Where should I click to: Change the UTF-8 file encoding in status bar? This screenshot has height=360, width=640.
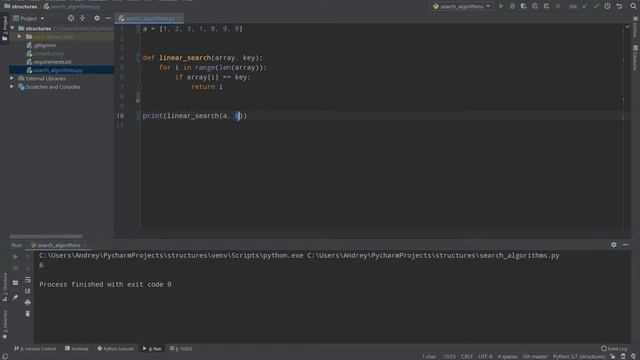pyautogui.click(x=485, y=357)
